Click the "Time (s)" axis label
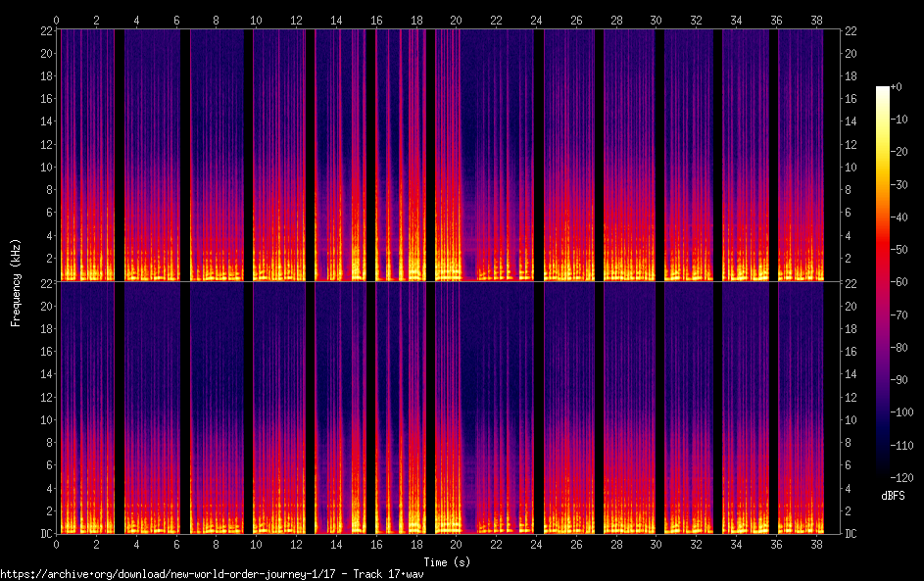The height and width of the screenshot is (581, 924). coord(447,561)
